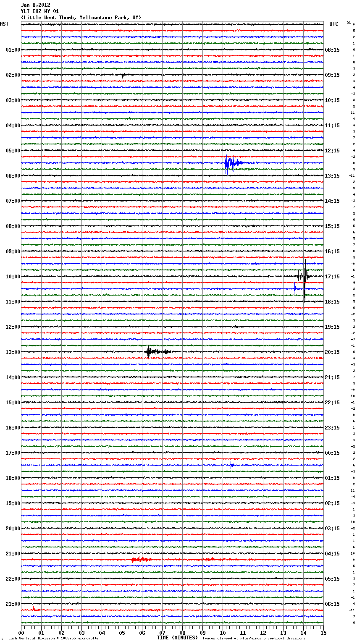Image resolution: width=357 pixels, height=644 pixels.
Task: Select the station code "YLT EHZ WY 01"
Action: [40, 11]
